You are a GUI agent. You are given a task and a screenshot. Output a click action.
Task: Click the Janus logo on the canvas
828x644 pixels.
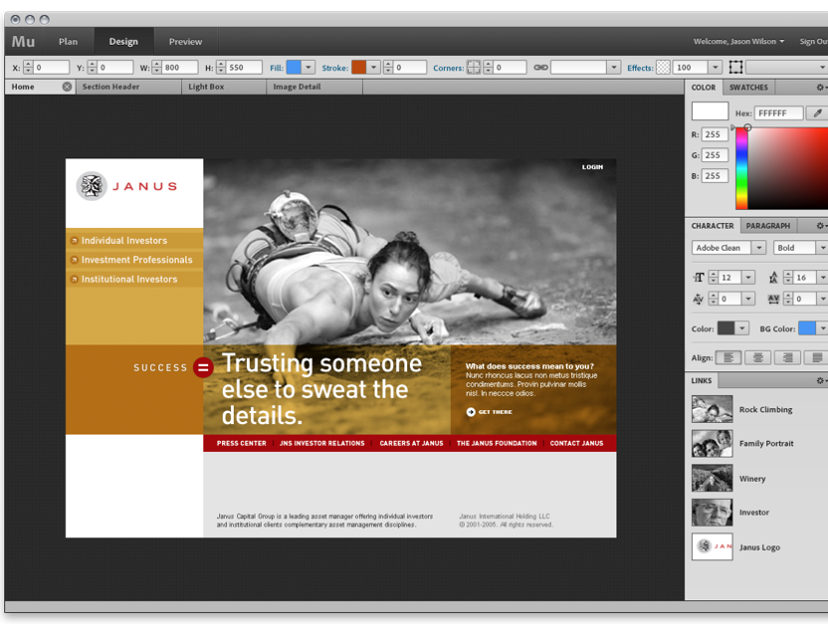[126, 186]
